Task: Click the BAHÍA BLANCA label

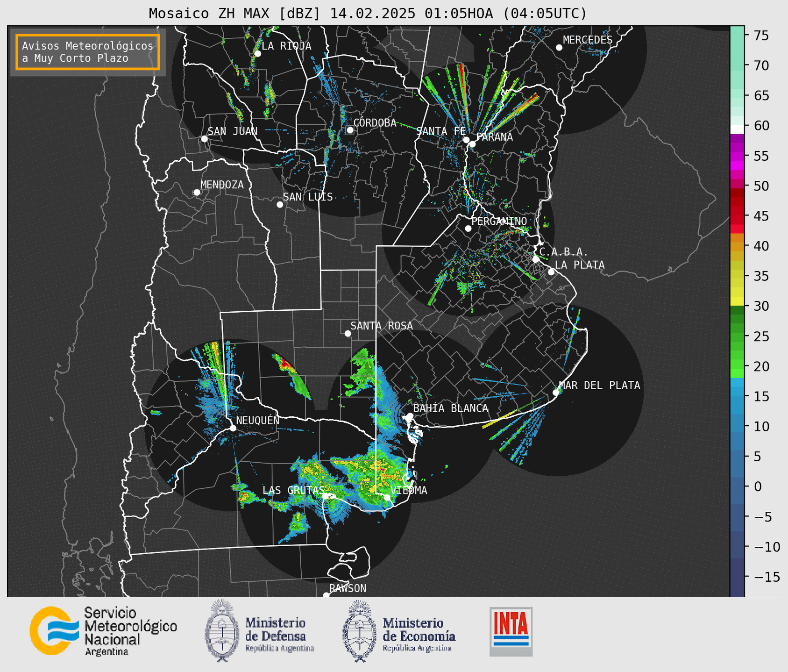Action: (x=451, y=408)
